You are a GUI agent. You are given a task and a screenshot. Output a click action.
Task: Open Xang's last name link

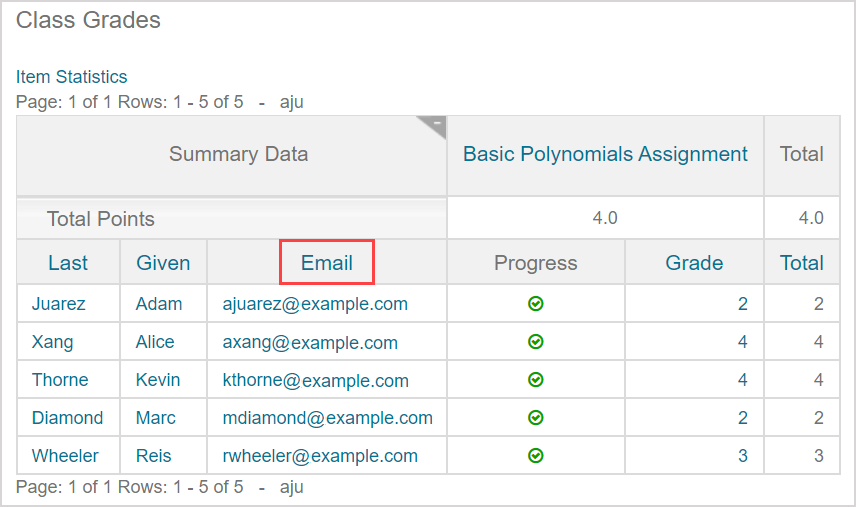point(52,342)
